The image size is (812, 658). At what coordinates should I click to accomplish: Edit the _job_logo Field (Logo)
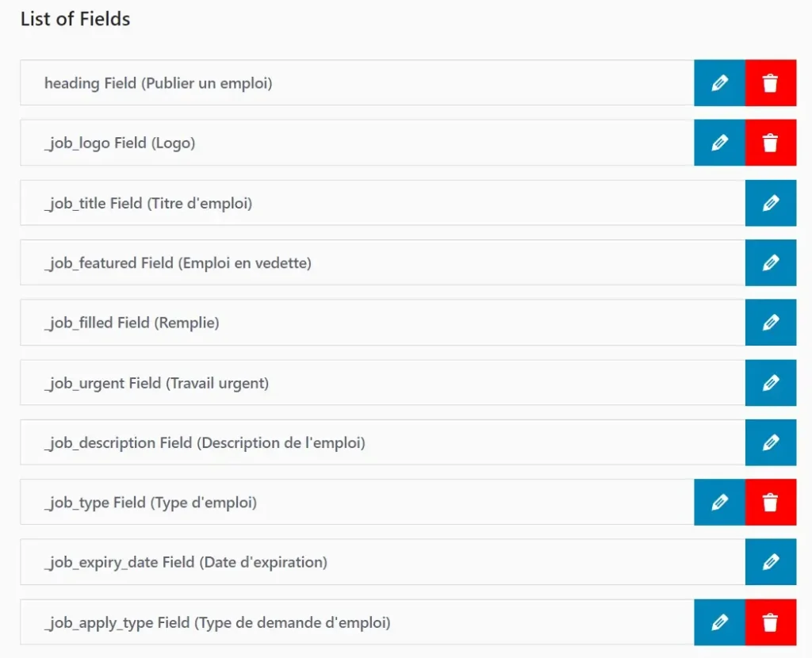tap(718, 143)
